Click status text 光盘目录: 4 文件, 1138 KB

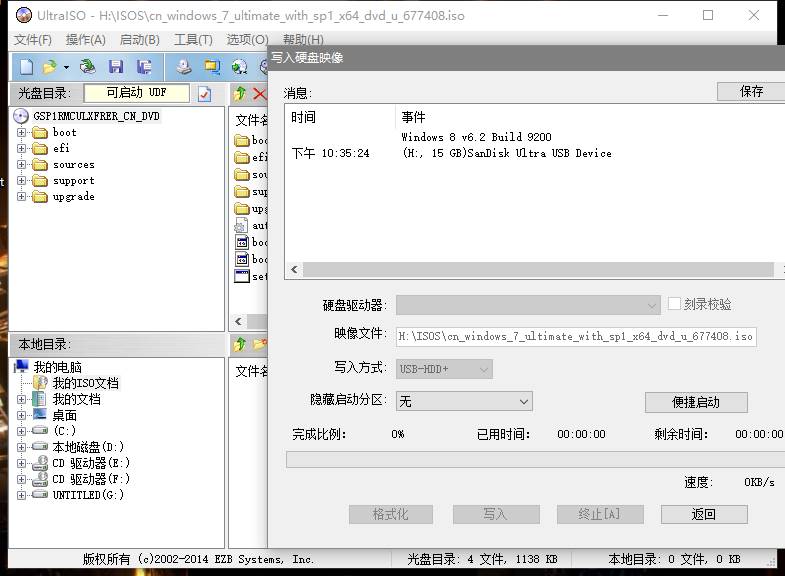click(x=482, y=559)
